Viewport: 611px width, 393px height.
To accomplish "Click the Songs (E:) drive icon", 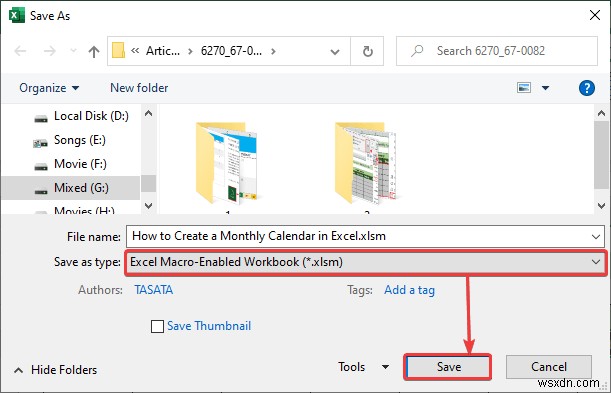I will (x=41, y=143).
